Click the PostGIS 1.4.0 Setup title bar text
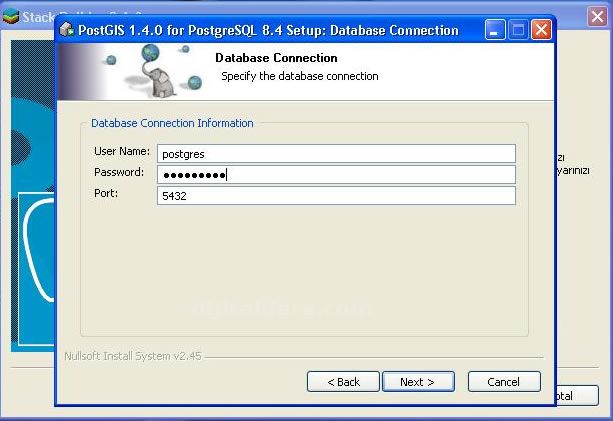The height and width of the screenshot is (421, 613). (268, 30)
